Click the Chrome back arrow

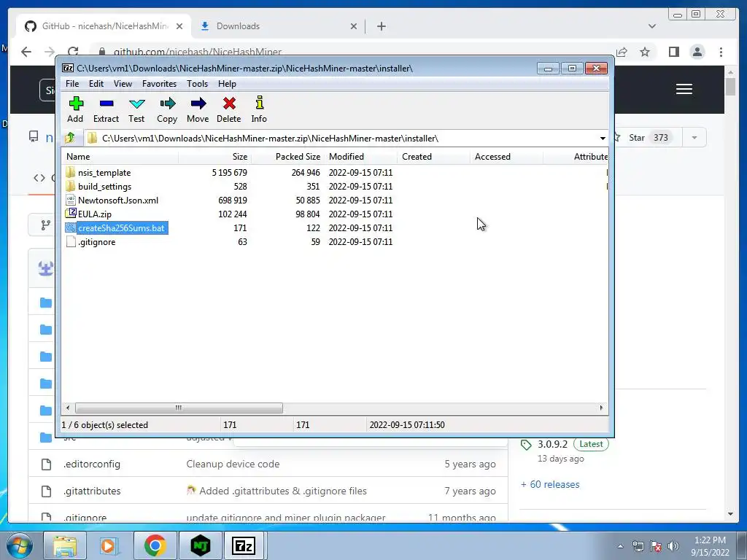point(26,52)
